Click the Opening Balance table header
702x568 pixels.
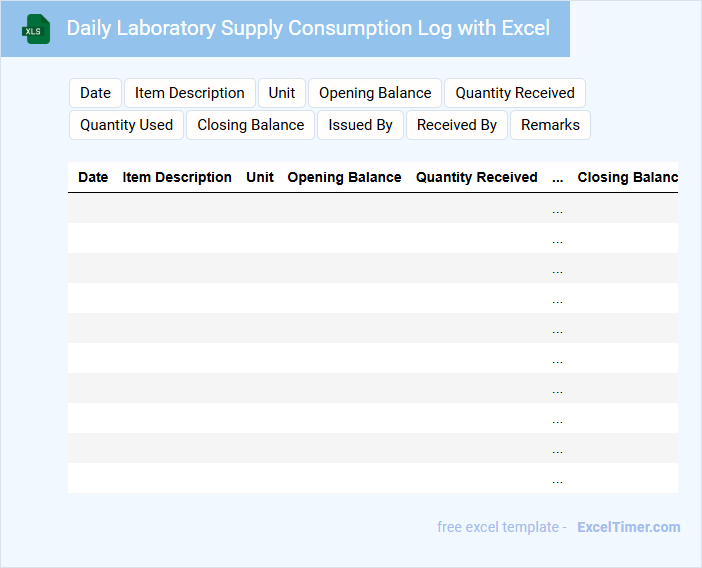[x=344, y=177]
